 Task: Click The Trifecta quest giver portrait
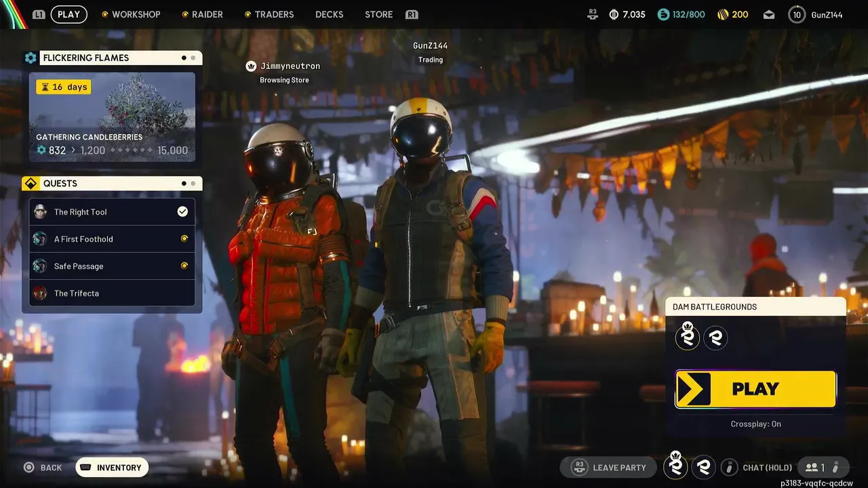pyautogui.click(x=40, y=293)
